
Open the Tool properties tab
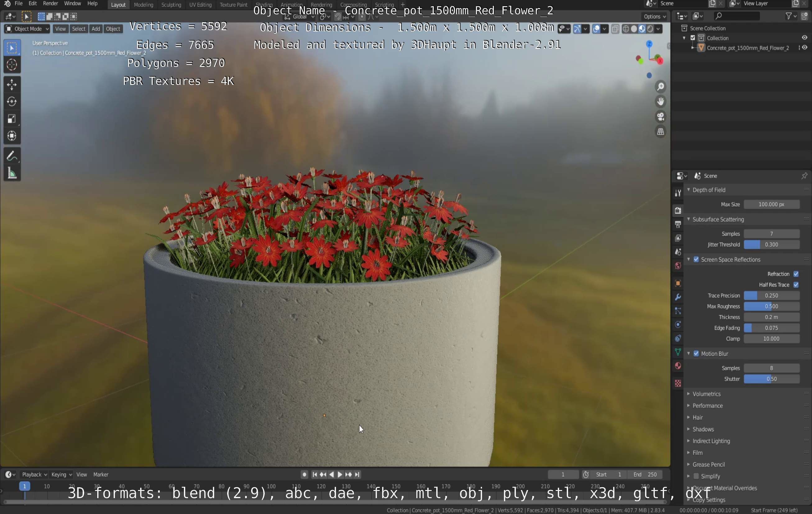[677, 193]
